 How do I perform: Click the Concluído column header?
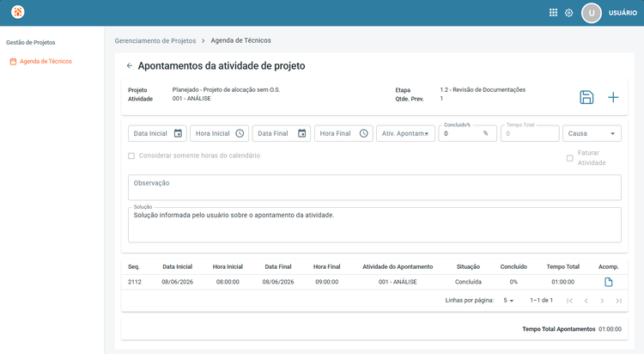[x=513, y=267]
